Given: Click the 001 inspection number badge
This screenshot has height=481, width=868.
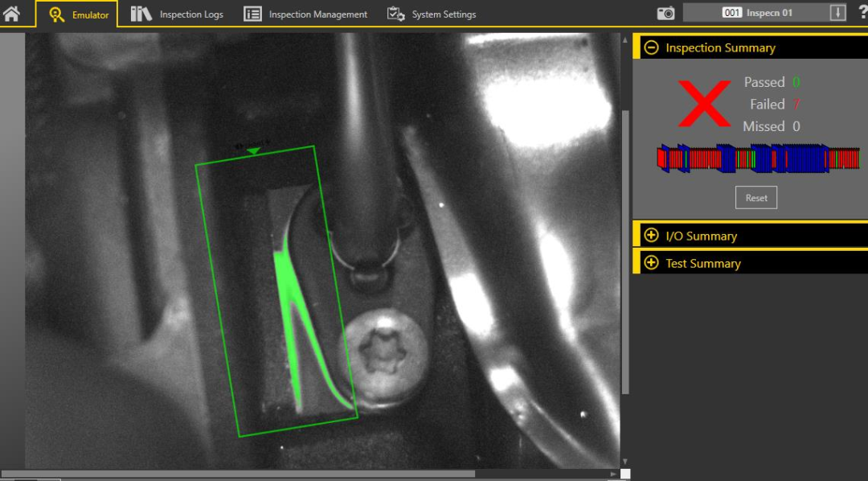Looking at the screenshot, I should pos(732,13).
